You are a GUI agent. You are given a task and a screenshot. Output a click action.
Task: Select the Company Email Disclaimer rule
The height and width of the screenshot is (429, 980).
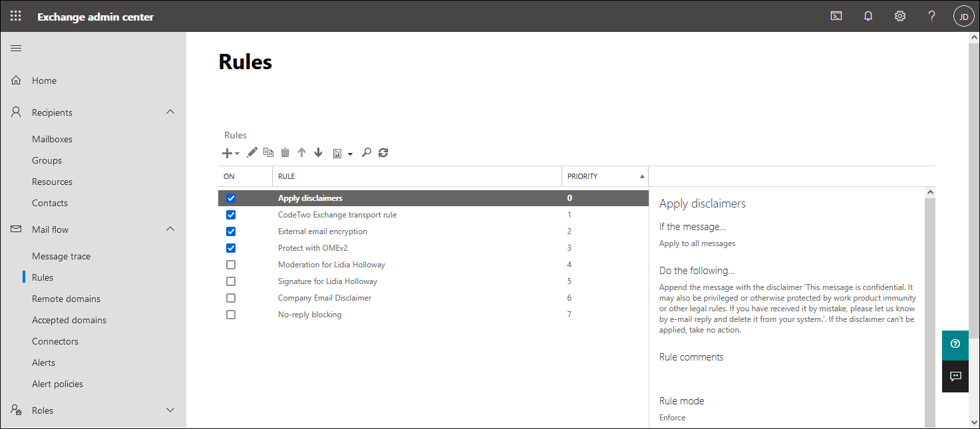point(325,298)
